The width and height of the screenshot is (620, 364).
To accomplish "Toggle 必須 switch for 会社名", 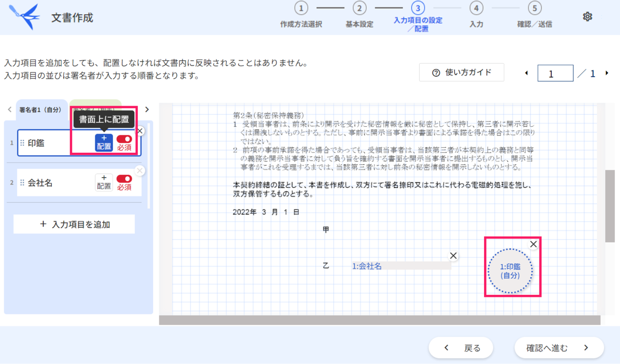I will click(x=124, y=179).
